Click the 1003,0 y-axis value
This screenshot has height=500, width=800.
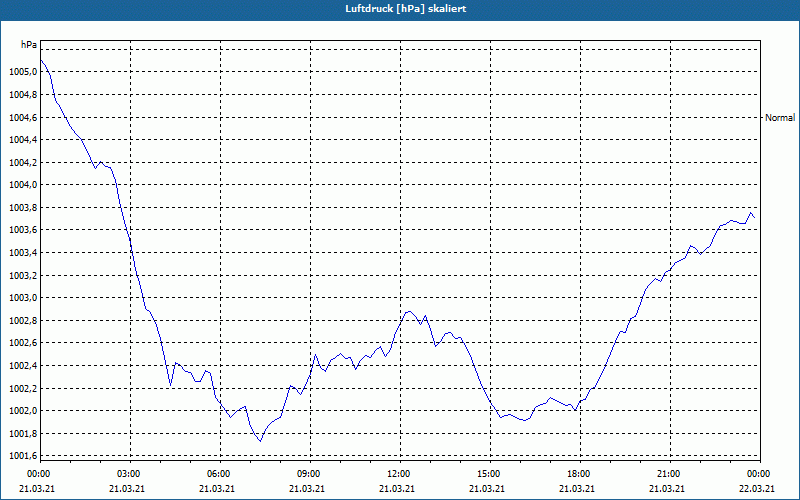23,298
